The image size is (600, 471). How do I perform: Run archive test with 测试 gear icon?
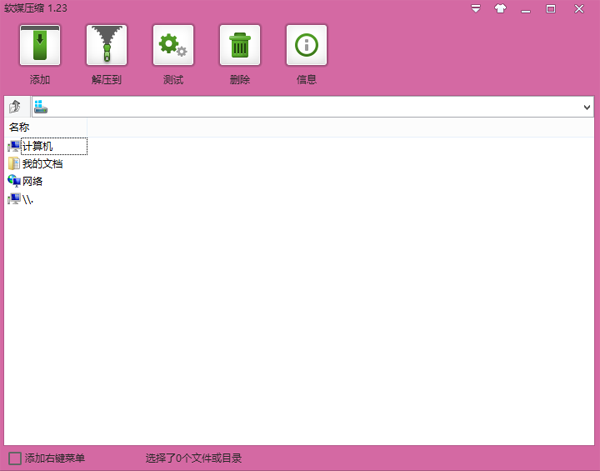(173, 45)
